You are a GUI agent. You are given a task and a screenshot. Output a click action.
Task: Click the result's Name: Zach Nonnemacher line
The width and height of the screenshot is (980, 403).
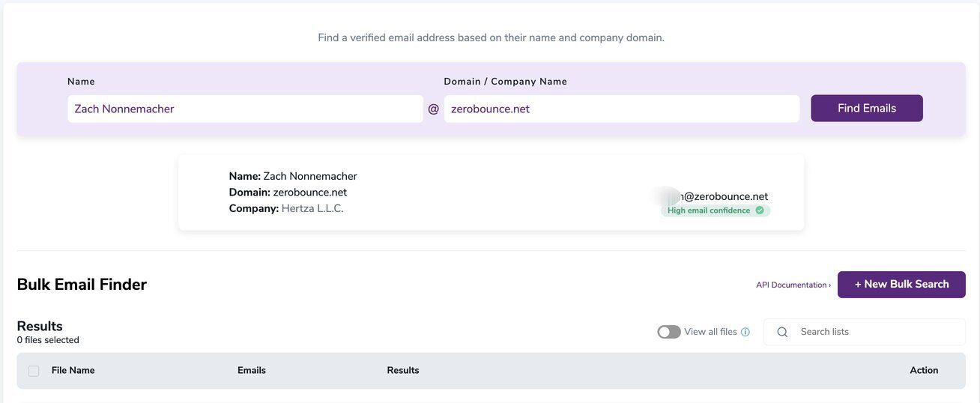293,176
